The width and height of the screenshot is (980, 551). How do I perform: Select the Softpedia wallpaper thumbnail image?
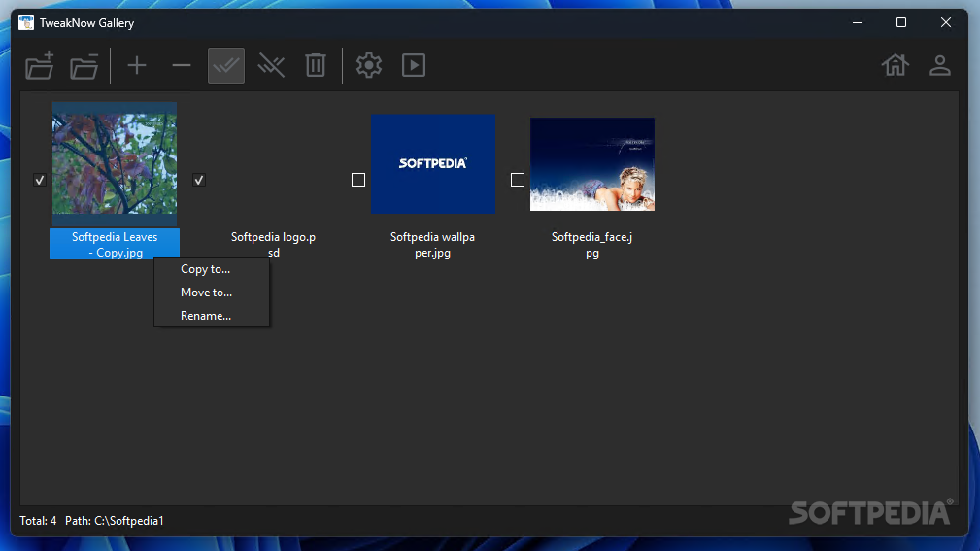pos(433,164)
